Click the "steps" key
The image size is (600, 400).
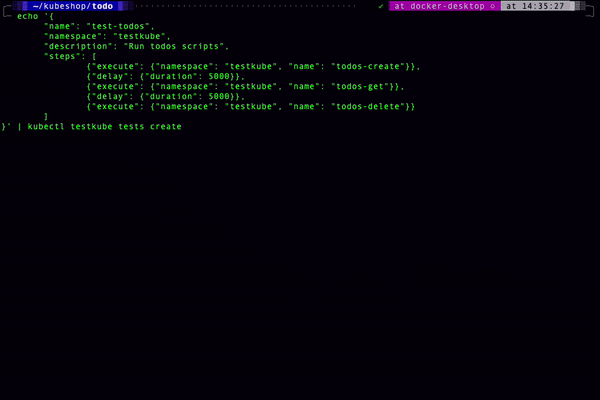(62, 56)
